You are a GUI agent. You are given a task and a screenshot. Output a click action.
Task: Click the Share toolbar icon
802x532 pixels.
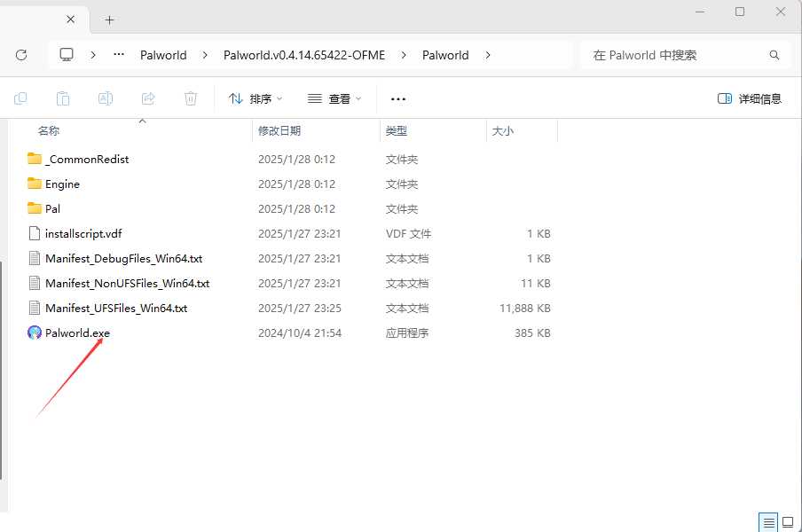(148, 98)
